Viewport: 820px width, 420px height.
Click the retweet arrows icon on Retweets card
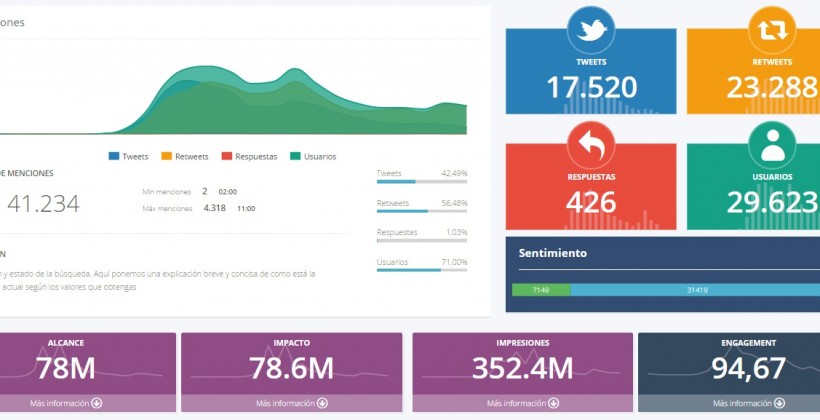(772, 30)
